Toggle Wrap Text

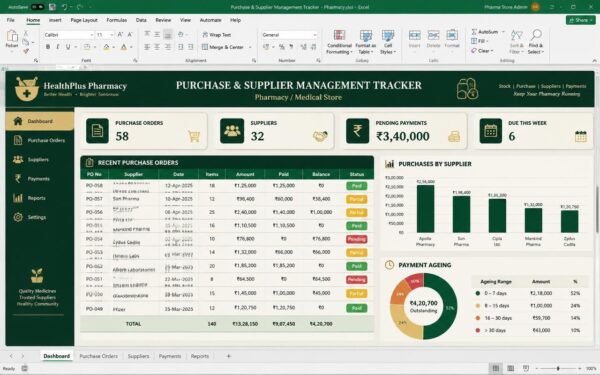click(x=217, y=35)
